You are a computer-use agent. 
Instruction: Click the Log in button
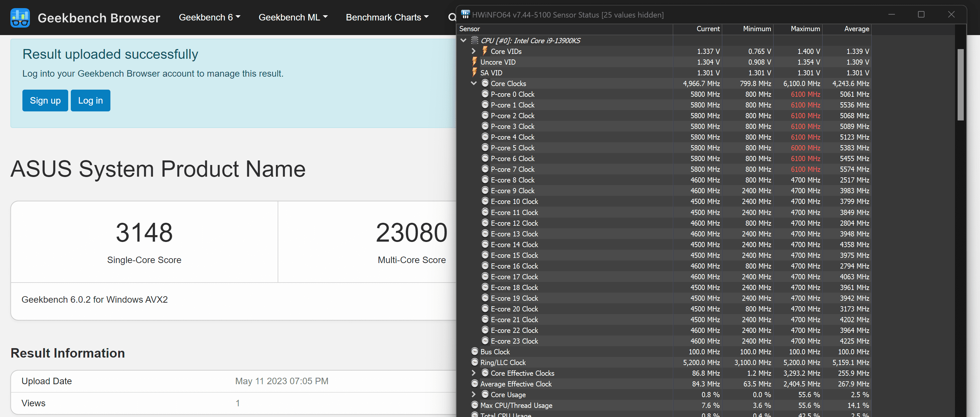click(90, 100)
